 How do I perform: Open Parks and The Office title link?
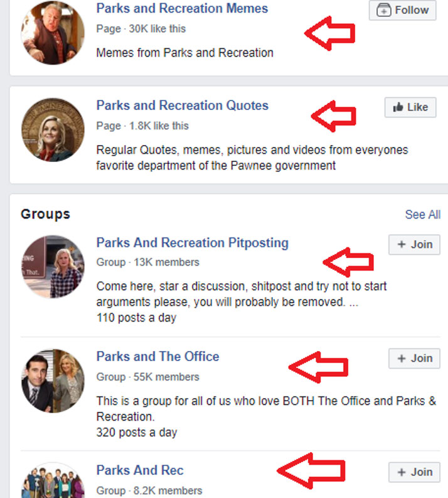(x=157, y=357)
